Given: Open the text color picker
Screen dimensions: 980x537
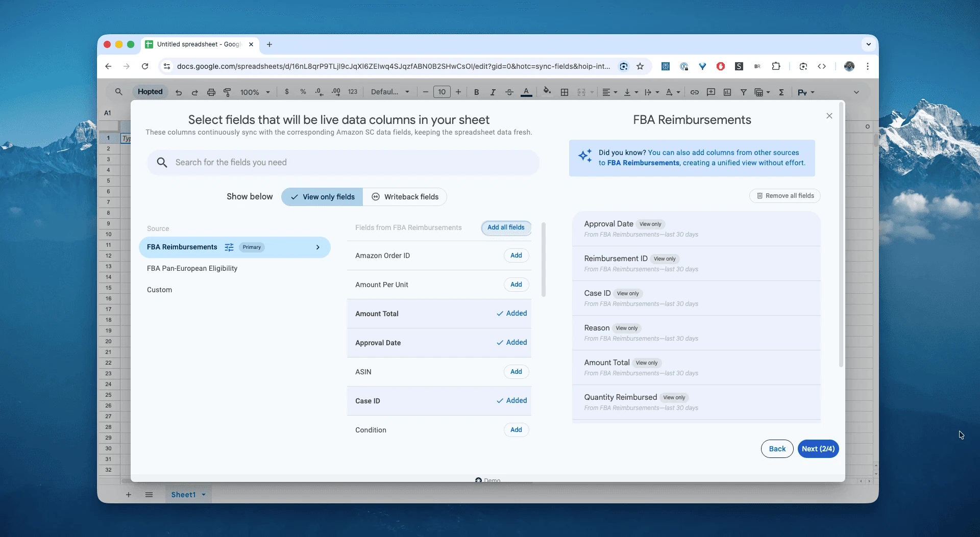Looking at the screenshot, I should [x=526, y=92].
